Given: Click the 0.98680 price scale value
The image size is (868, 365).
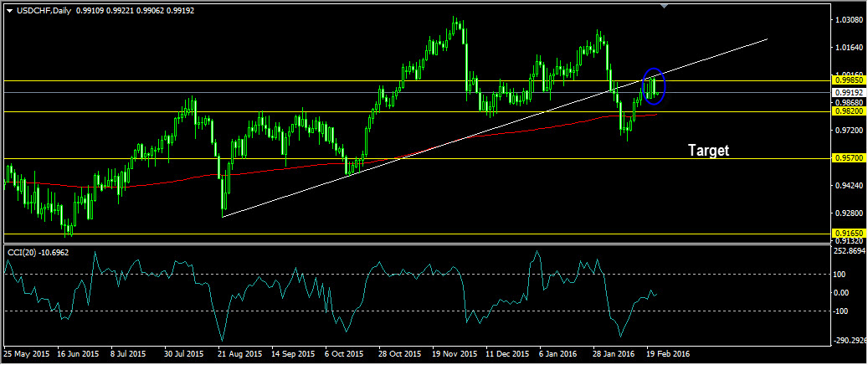Looking at the screenshot, I should tap(850, 103).
